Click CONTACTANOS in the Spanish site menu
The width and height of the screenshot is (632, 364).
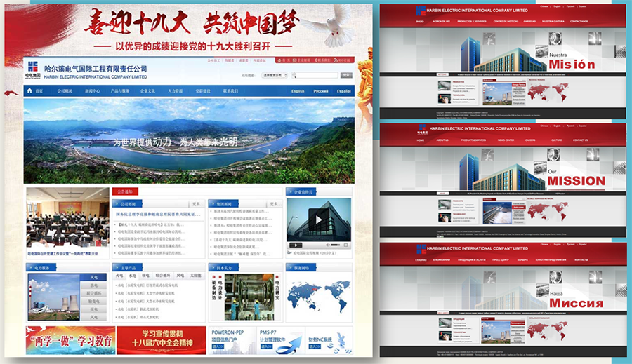pos(579,22)
